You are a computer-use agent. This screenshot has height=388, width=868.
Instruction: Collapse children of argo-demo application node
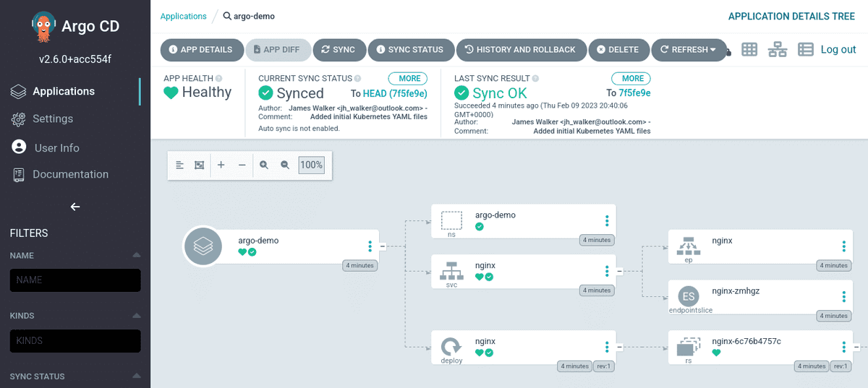pos(383,246)
